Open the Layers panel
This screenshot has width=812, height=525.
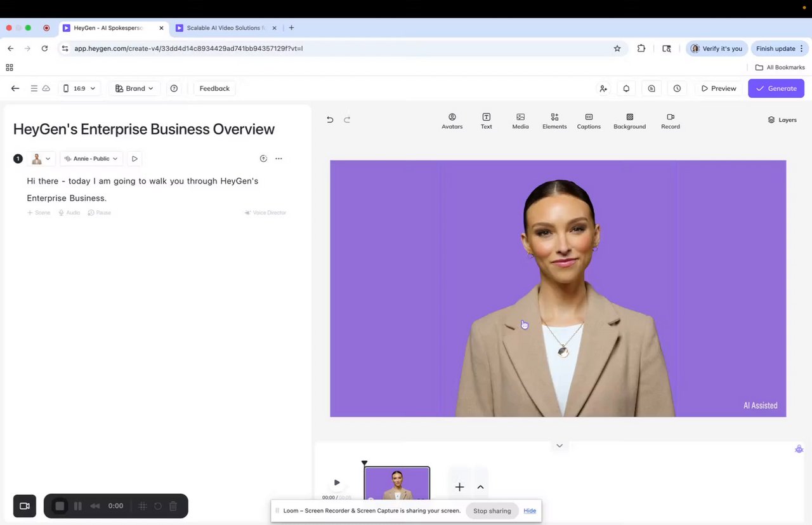(x=782, y=120)
